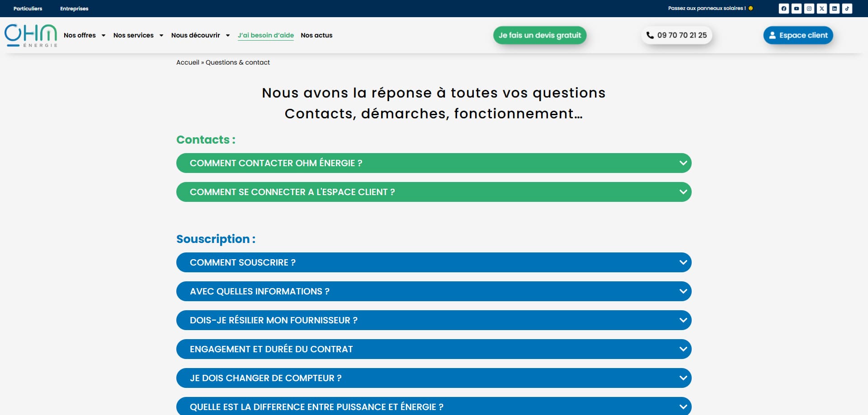Open the 'Nous découvrir' dropdown menu
This screenshot has width=868, height=415.
tap(201, 35)
